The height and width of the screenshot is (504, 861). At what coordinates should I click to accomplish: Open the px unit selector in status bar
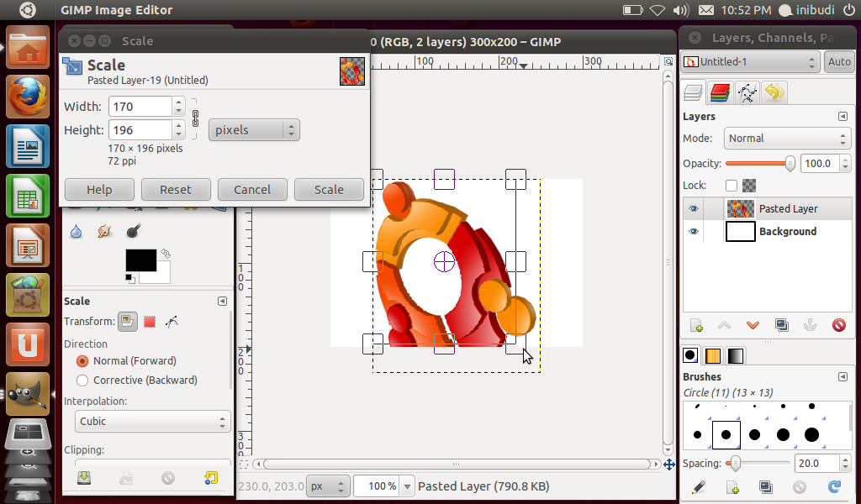tap(327, 486)
